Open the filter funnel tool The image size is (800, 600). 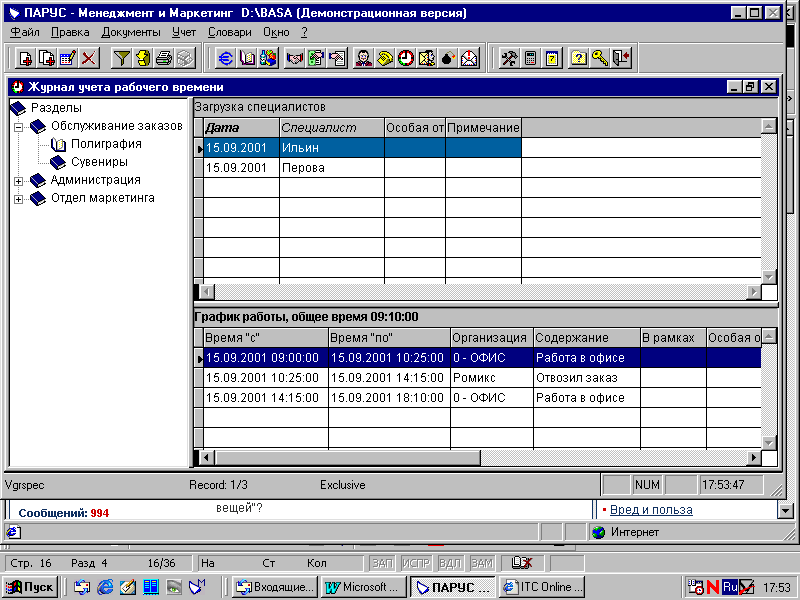121,58
